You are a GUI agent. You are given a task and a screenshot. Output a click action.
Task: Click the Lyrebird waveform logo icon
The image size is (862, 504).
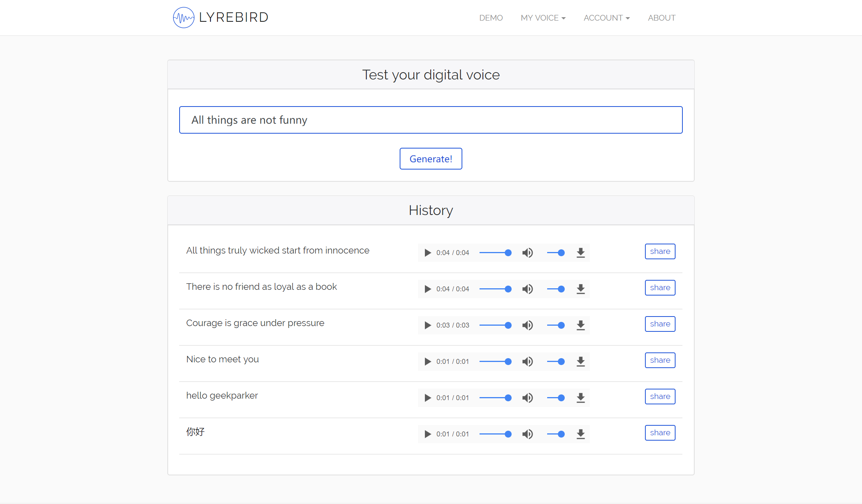183,18
